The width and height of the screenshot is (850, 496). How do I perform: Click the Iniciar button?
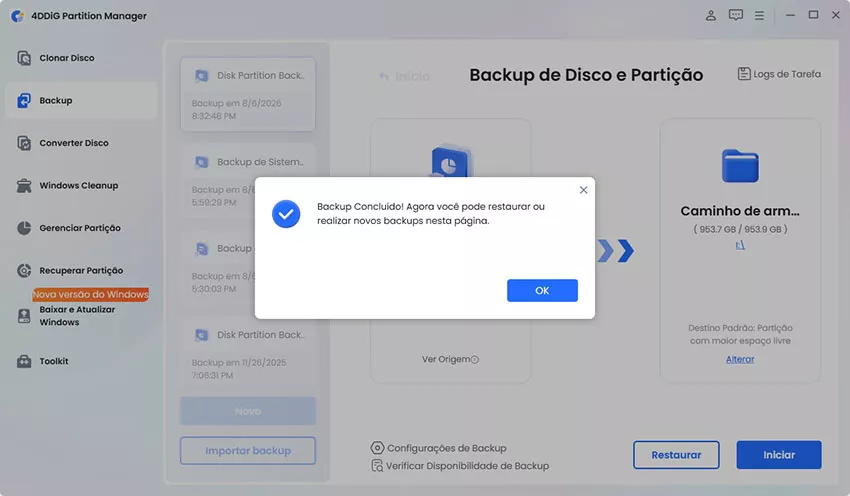779,455
